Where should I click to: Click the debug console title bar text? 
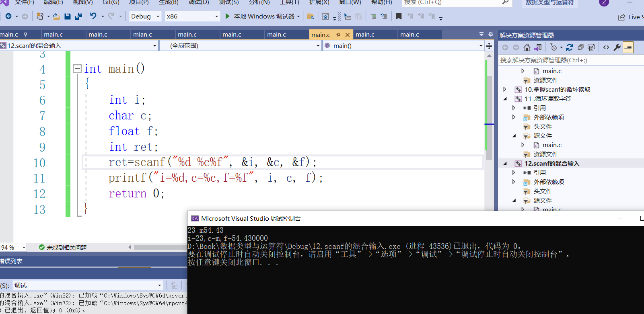click(x=251, y=218)
